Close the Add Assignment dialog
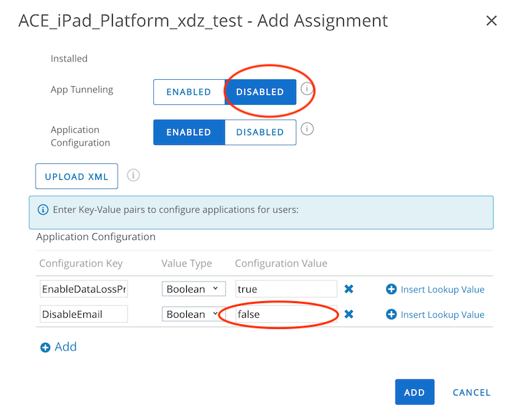The width and height of the screenshot is (516, 420). [x=491, y=21]
